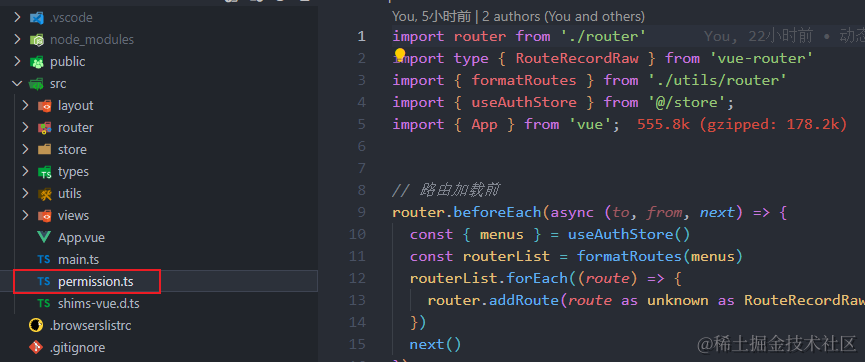The height and width of the screenshot is (362, 865).
Task: Click the views folder icon
Action: click(x=45, y=216)
